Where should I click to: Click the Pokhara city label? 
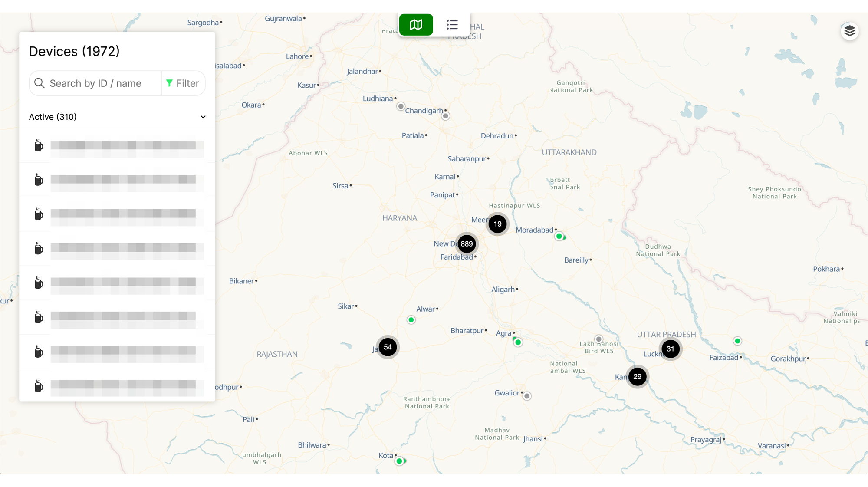click(x=827, y=269)
